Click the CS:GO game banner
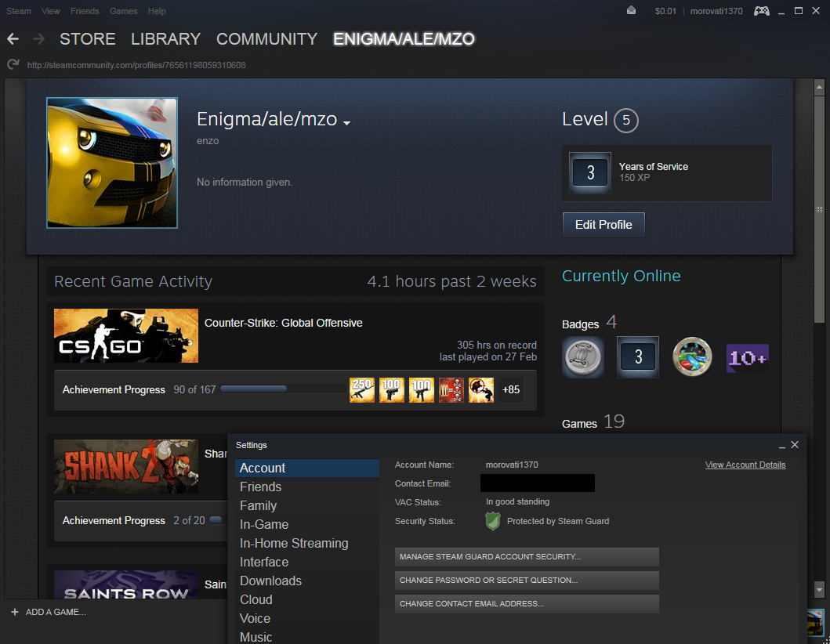Screen dimensions: 830x644 tap(126, 335)
